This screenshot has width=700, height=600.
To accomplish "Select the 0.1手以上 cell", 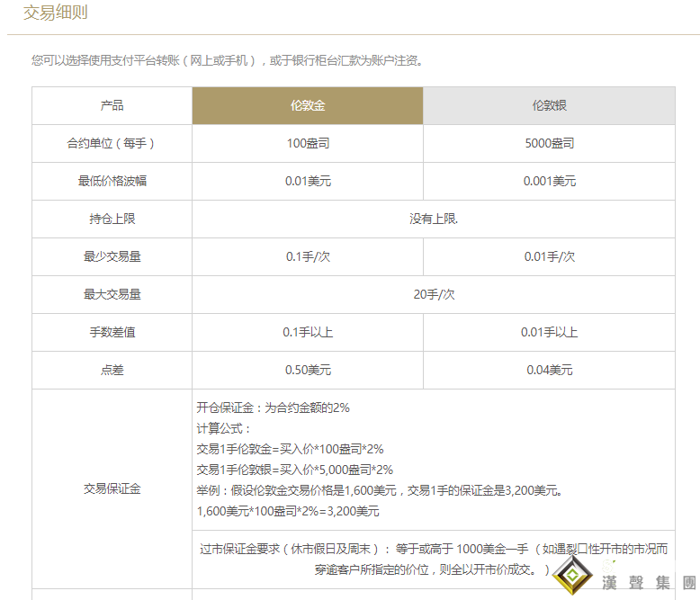I will 308,332.
